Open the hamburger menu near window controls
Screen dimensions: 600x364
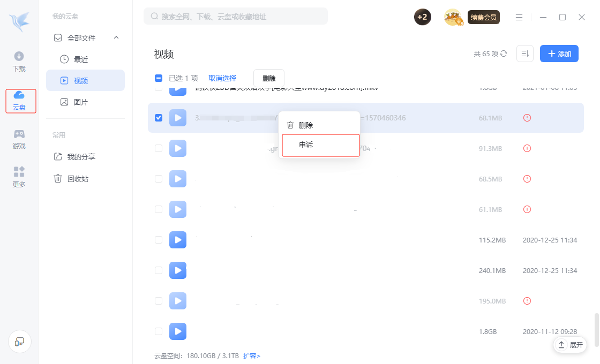[519, 17]
